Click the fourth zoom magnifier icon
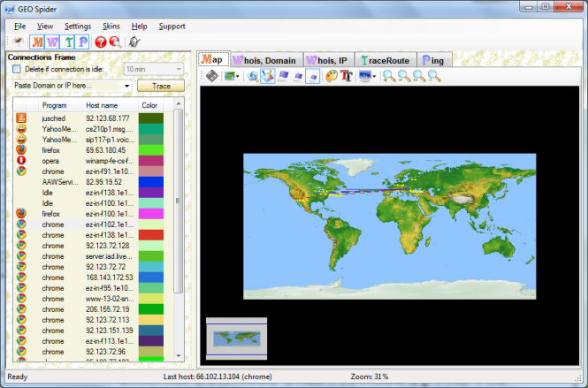The image size is (588, 388). [x=434, y=76]
